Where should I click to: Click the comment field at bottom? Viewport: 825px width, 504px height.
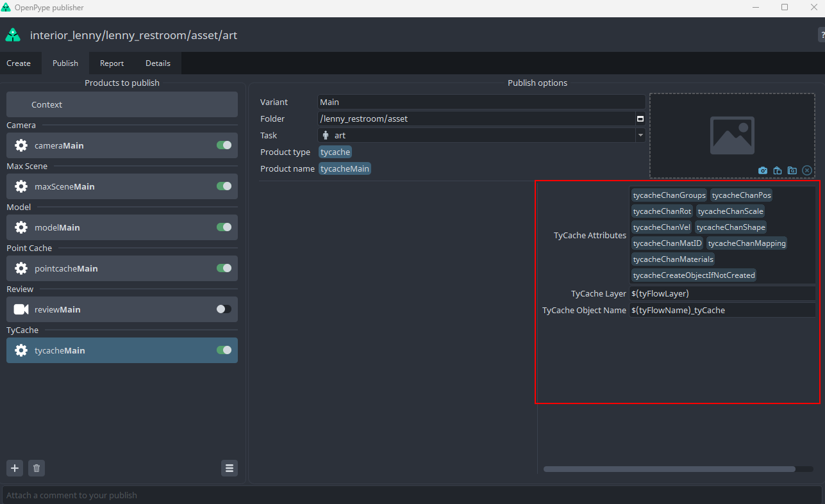coord(412,495)
